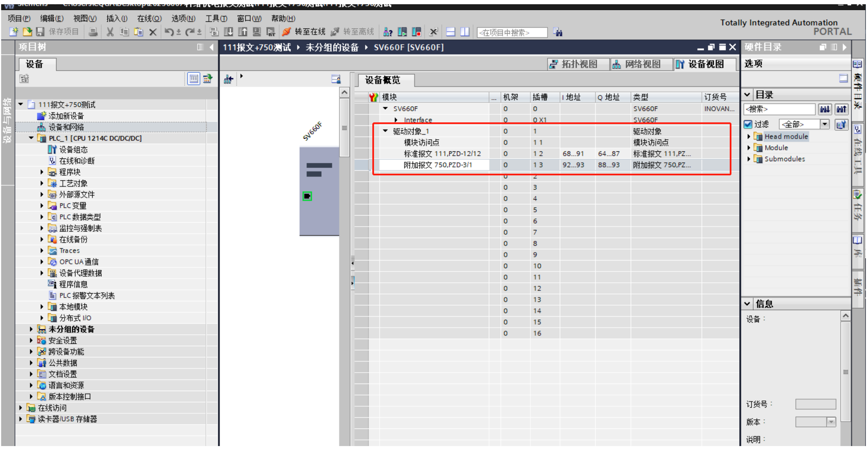The height and width of the screenshot is (463, 868).
Task: Create a new project via toolbar icon
Action: [x=14, y=32]
